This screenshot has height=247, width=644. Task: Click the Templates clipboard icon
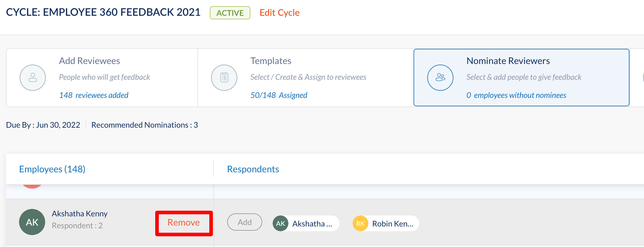pos(224,78)
